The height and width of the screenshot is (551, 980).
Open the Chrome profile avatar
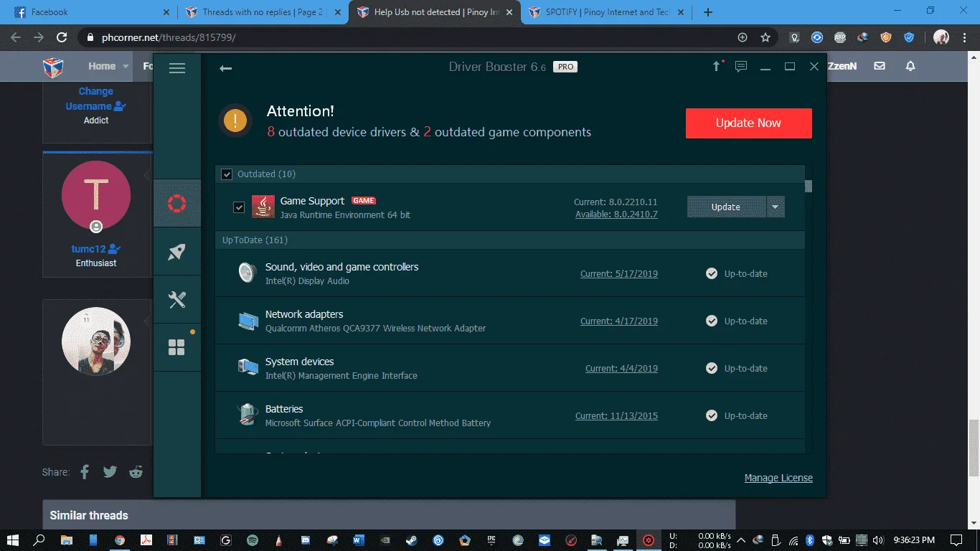pyautogui.click(x=941, y=37)
